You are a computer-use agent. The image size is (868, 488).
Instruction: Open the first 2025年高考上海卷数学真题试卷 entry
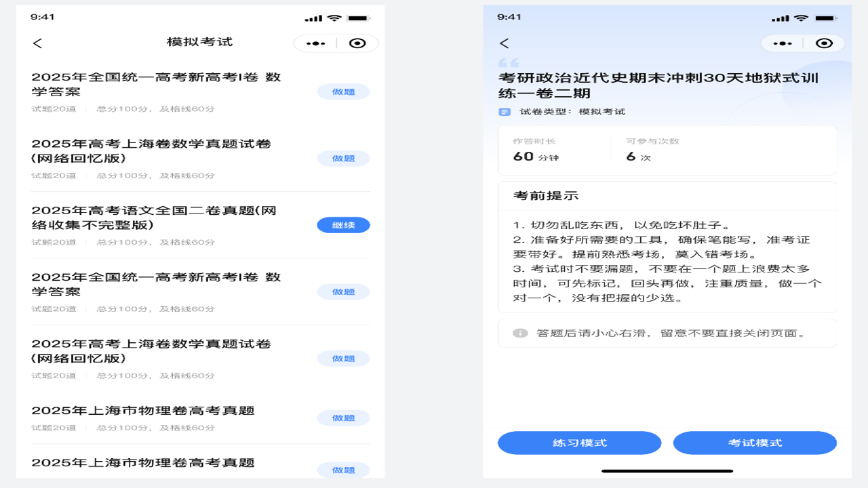pos(151,151)
